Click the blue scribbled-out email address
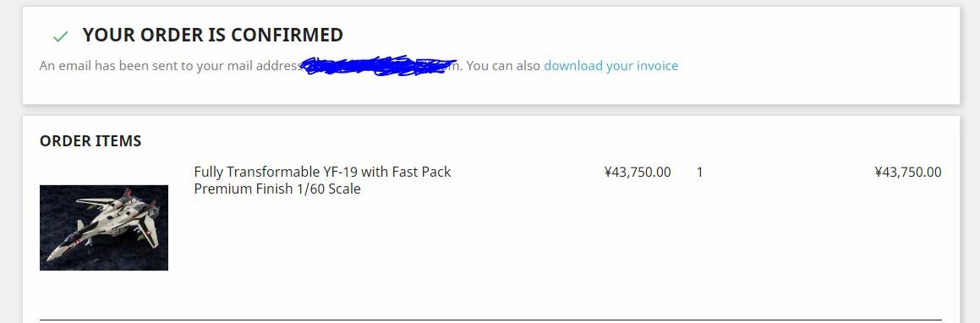The height and width of the screenshot is (323, 980). pyautogui.click(x=378, y=66)
